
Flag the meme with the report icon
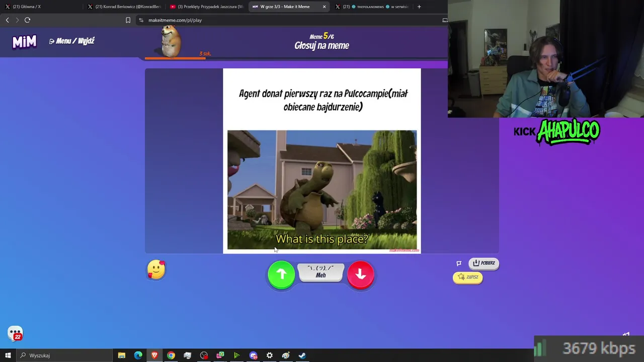[x=459, y=263]
